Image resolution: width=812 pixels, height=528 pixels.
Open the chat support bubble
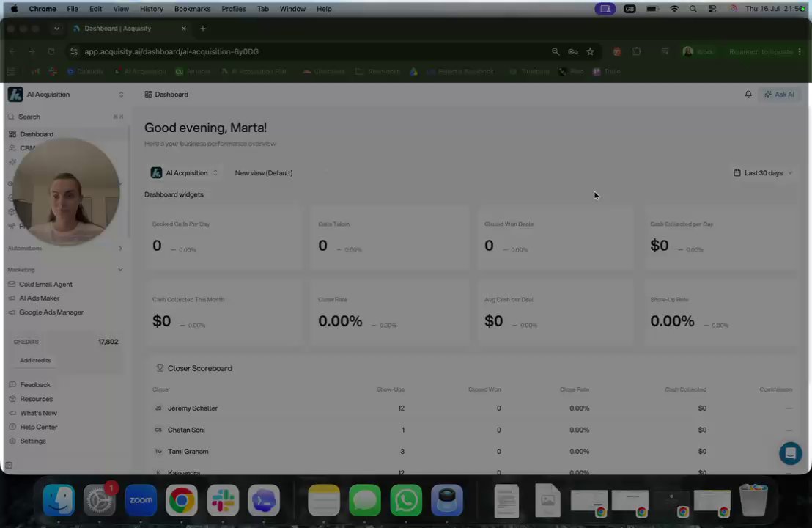[x=790, y=453]
